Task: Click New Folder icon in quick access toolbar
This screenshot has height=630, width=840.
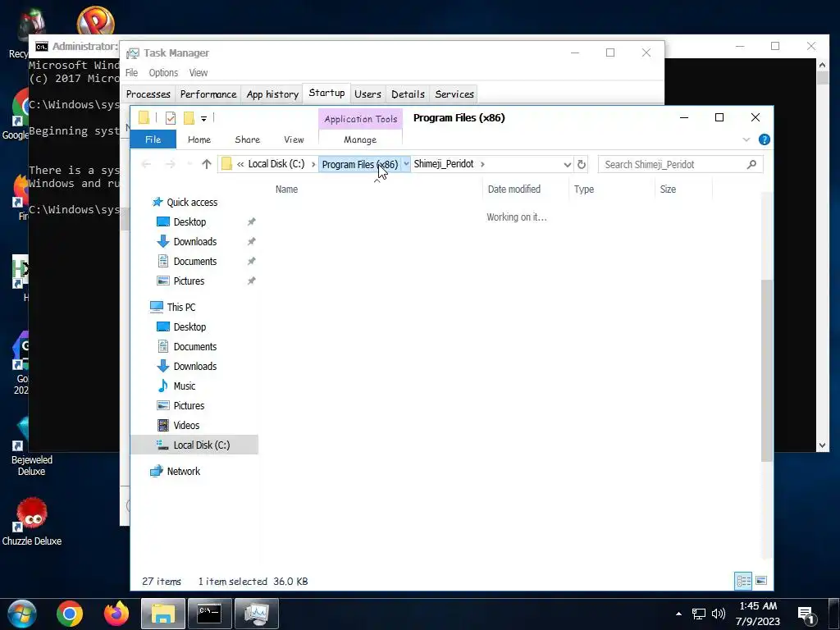Action: pos(189,118)
